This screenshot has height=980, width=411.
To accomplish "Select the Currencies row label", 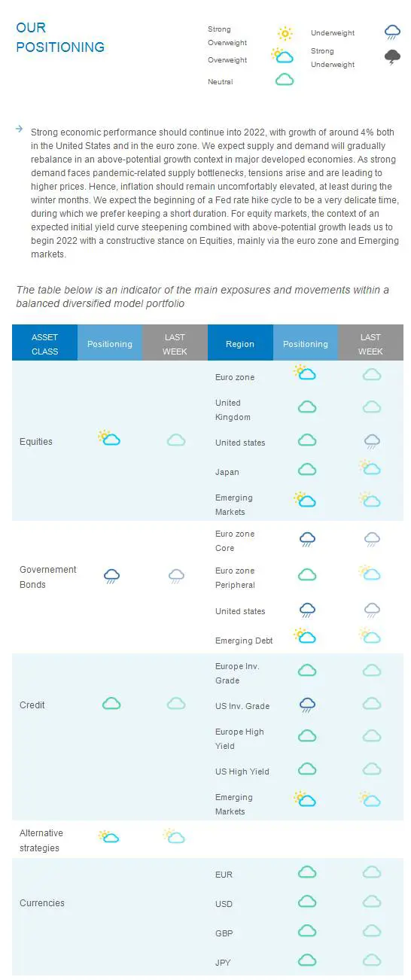I will pos(42,902).
